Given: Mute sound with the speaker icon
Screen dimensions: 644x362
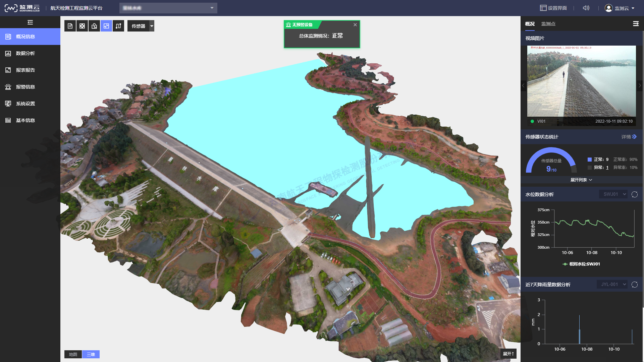Looking at the screenshot, I should [586, 8].
